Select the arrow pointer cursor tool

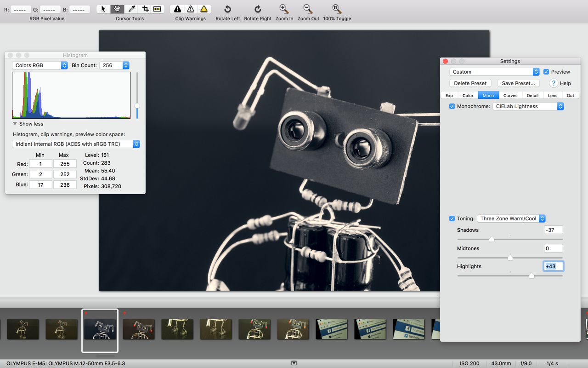103,9
